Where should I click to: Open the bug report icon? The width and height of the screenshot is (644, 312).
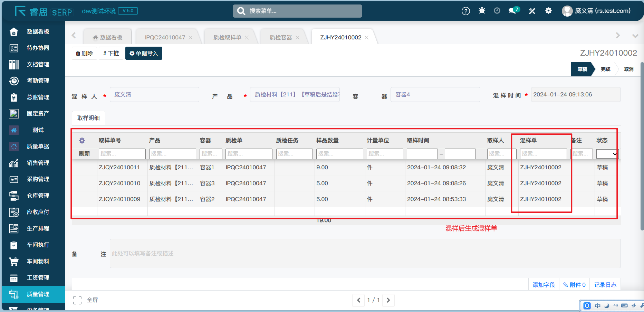[482, 11]
